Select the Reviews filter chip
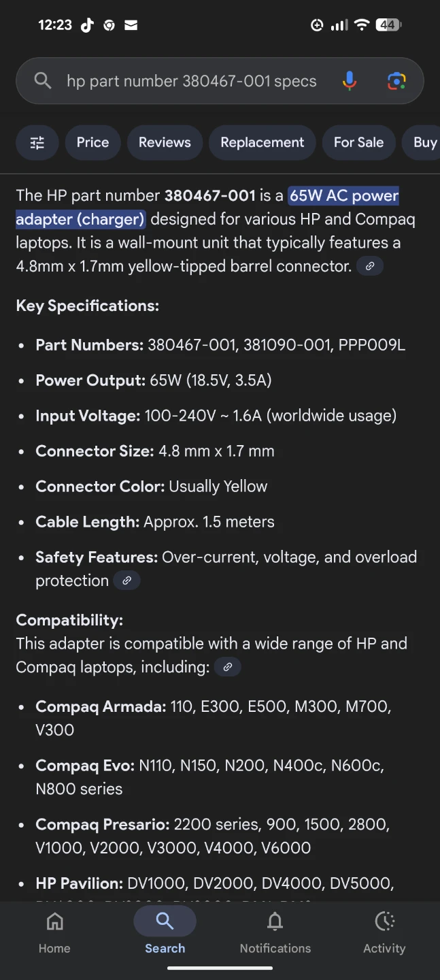Viewport: 440px width, 980px height. [x=165, y=142]
